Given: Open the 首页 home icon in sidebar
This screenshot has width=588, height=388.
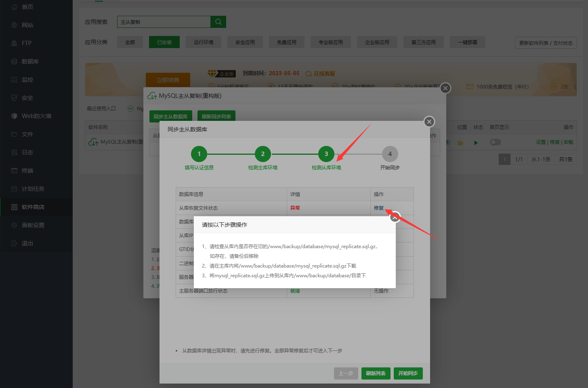Looking at the screenshot, I should (x=14, y=7).
